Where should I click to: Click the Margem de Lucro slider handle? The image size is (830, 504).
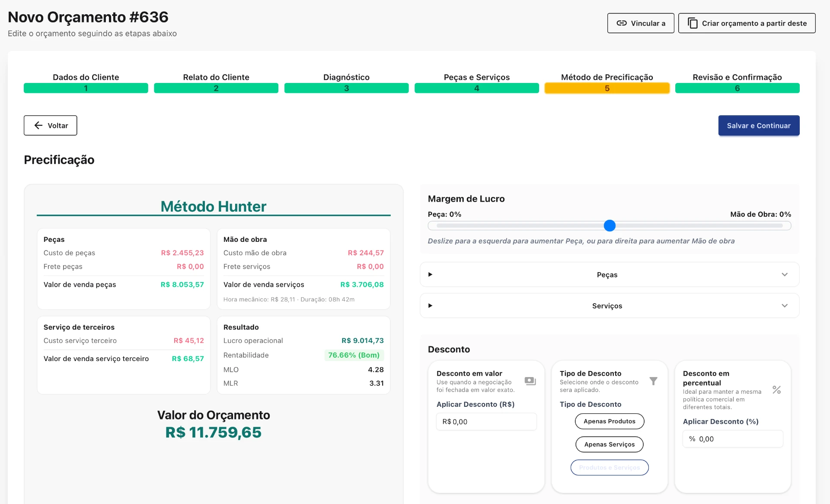click(610, 225)
